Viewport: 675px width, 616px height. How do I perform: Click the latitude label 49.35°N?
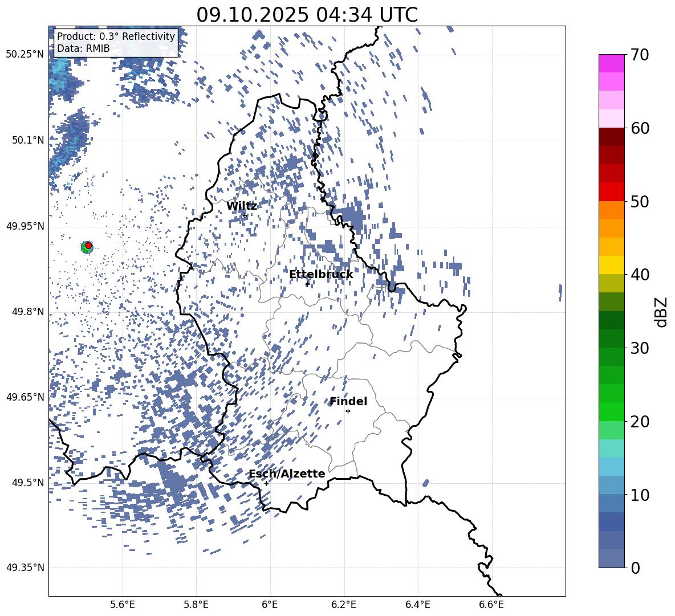tap(25, 568)
